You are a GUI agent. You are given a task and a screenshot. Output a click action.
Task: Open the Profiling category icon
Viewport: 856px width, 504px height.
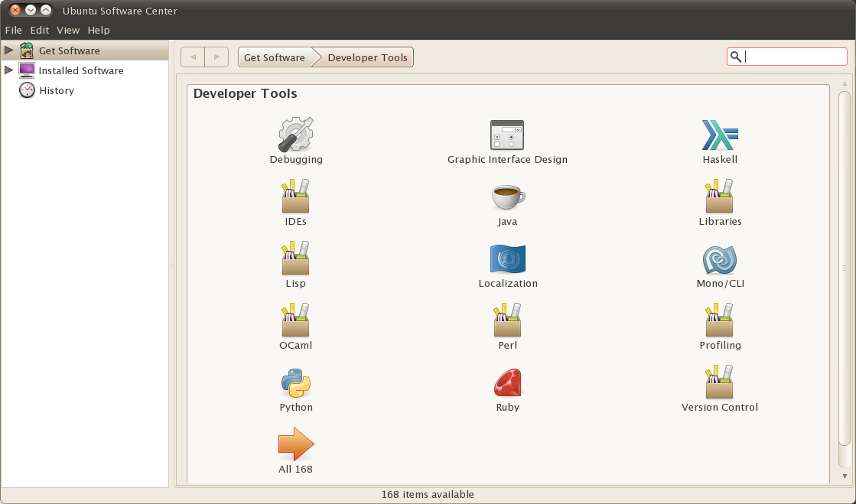[x=720, y=320]
